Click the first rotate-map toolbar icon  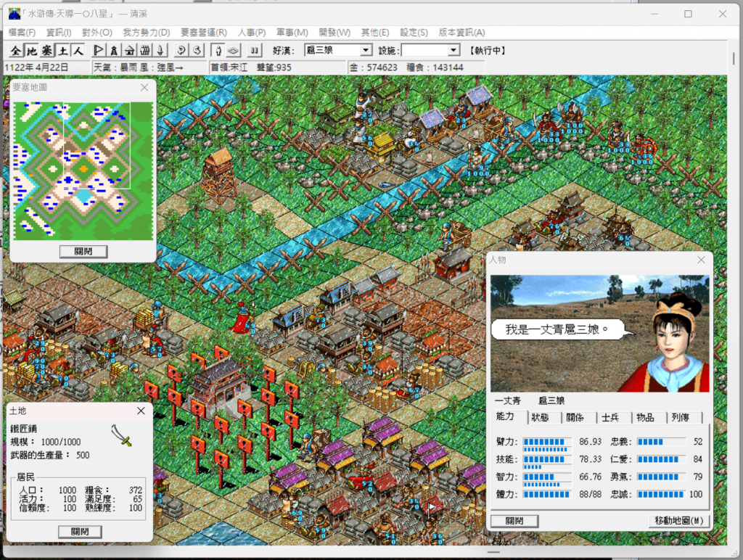pyautogui.click(x=181, y=50)
